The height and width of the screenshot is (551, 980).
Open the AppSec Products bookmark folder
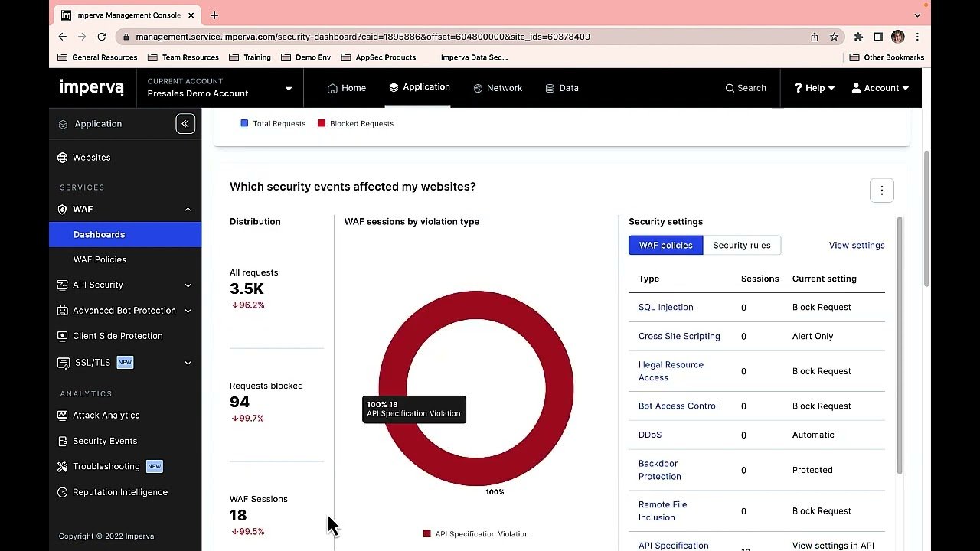[x=378, y=57]
